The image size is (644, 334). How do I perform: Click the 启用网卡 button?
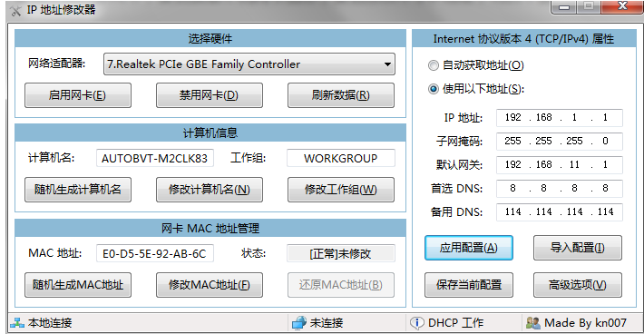pyautogui.click(x=78, y=95)
